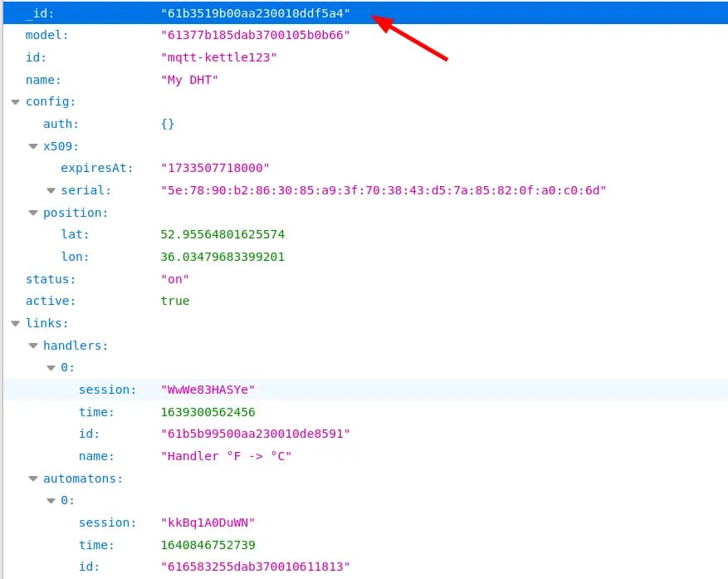Click the "Handler °F -> °C" name value
Viewport: 728px width, 579px height.
tap(226, 456)
